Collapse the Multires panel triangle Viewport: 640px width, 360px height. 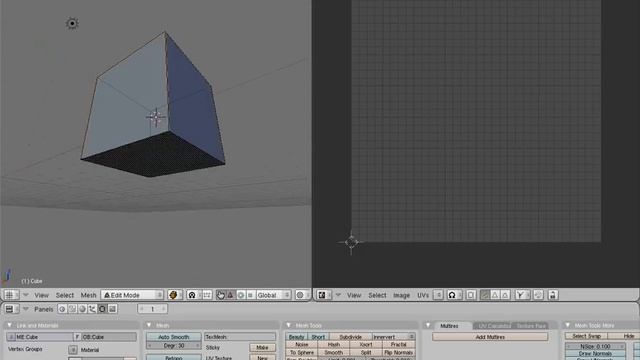[x=428, y=325]
